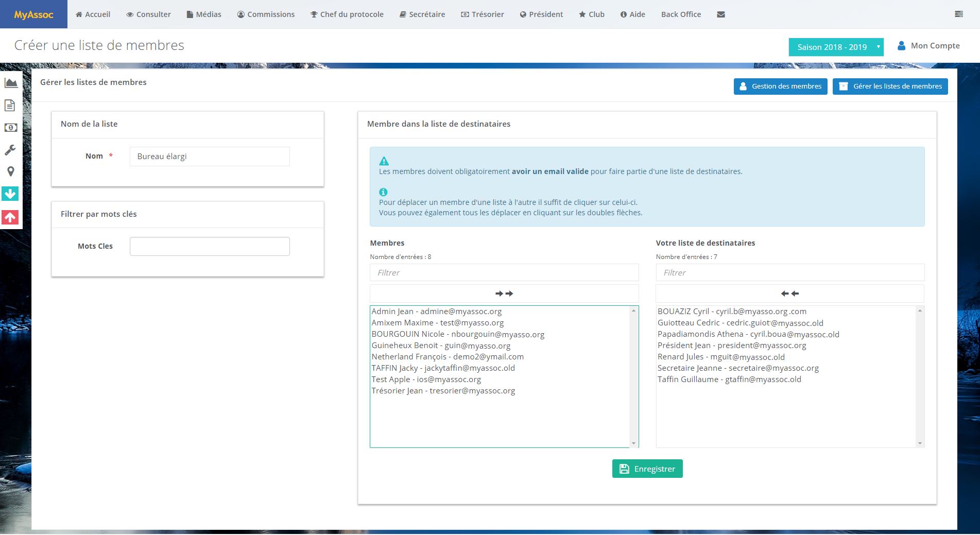Open the Trésorier menu
Viewport: 980px width, 535px height.
[483, 14]
